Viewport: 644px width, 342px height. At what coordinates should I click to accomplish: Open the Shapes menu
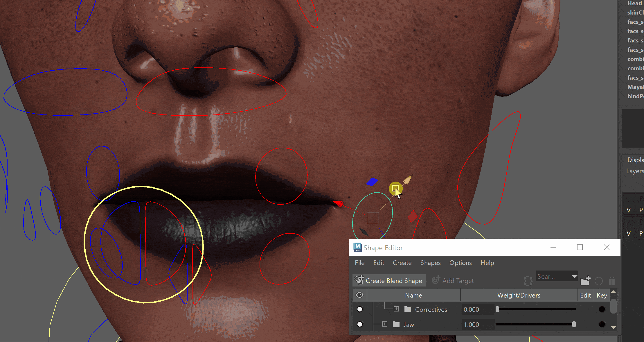(x=430, y=263)
